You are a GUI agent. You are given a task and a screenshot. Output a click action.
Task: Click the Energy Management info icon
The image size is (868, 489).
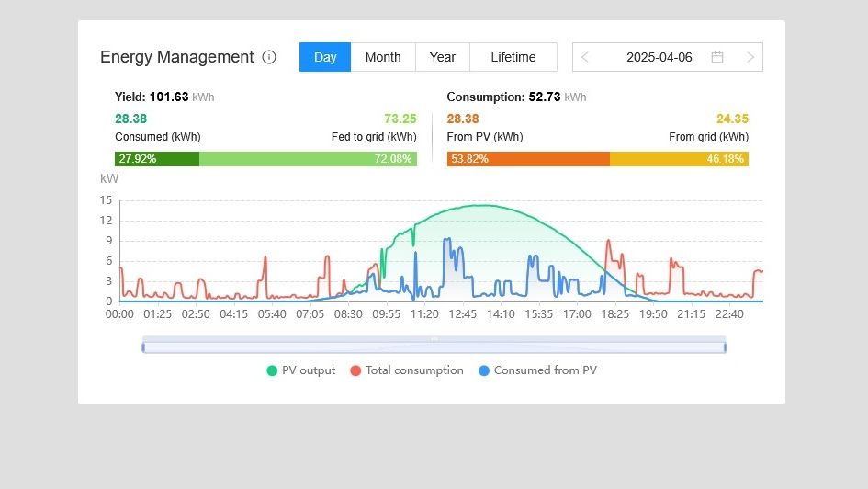pos(269,57)
